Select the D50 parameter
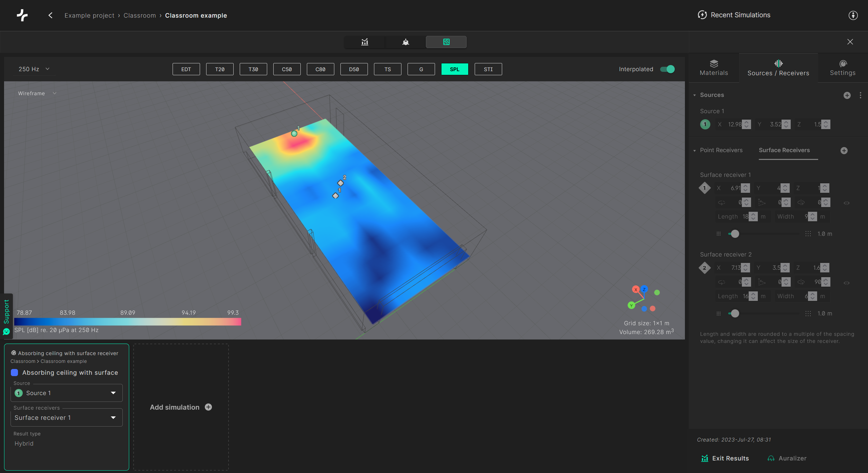This screenshot has width=868, height=473. (x=354, y=69)
